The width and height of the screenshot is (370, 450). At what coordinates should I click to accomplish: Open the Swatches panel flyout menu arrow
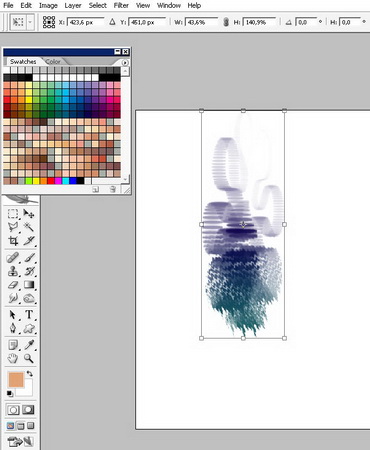(x=125, y=62)
